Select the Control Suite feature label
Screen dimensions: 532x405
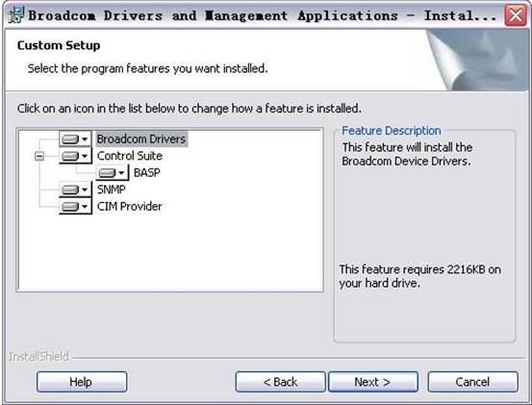pyautogui.click(x=130, y=156)
